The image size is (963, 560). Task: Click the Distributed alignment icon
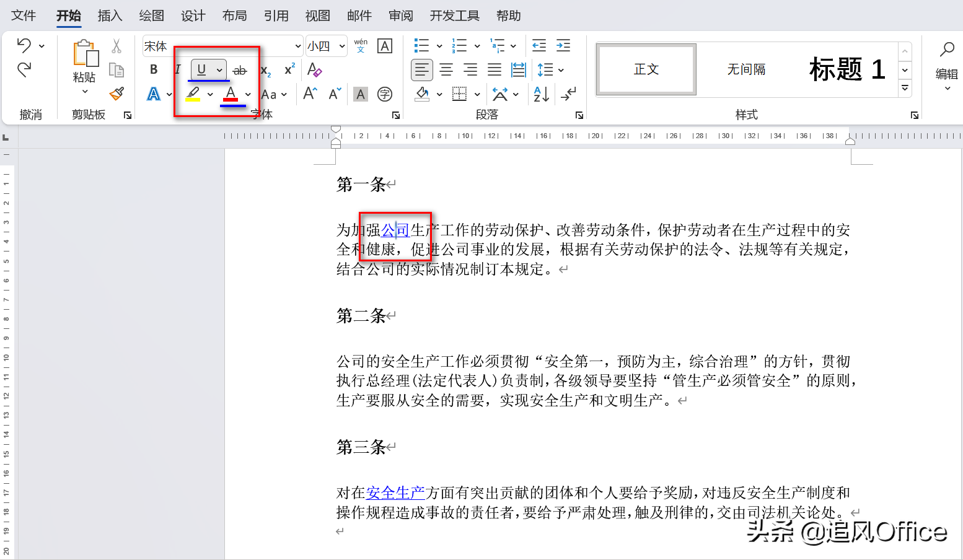click(x=519, y=70)
